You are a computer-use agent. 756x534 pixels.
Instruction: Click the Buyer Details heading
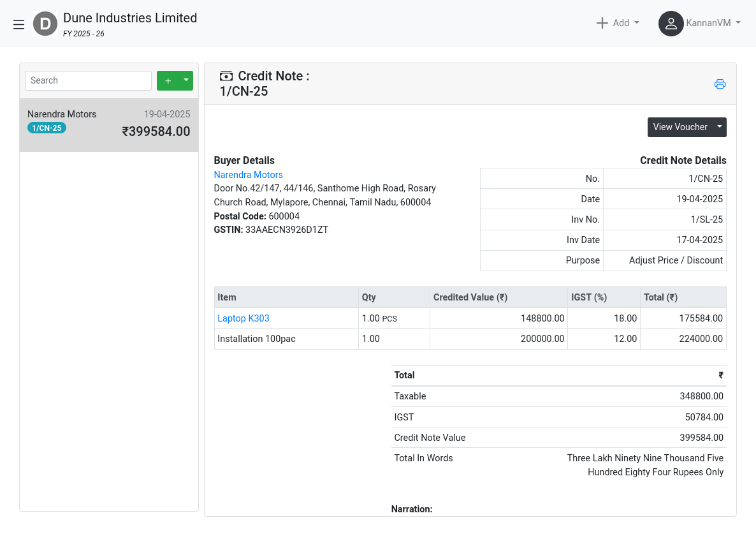(244, 161)
